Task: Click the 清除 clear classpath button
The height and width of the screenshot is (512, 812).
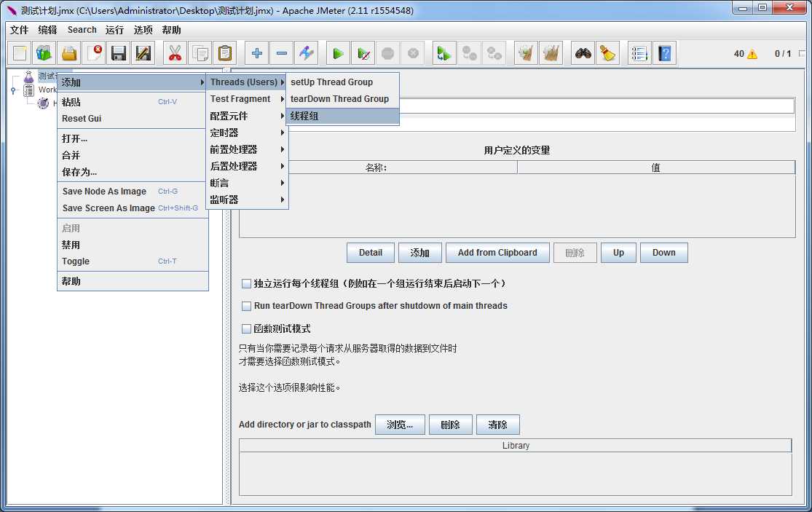Action: (x=497, y=425)
